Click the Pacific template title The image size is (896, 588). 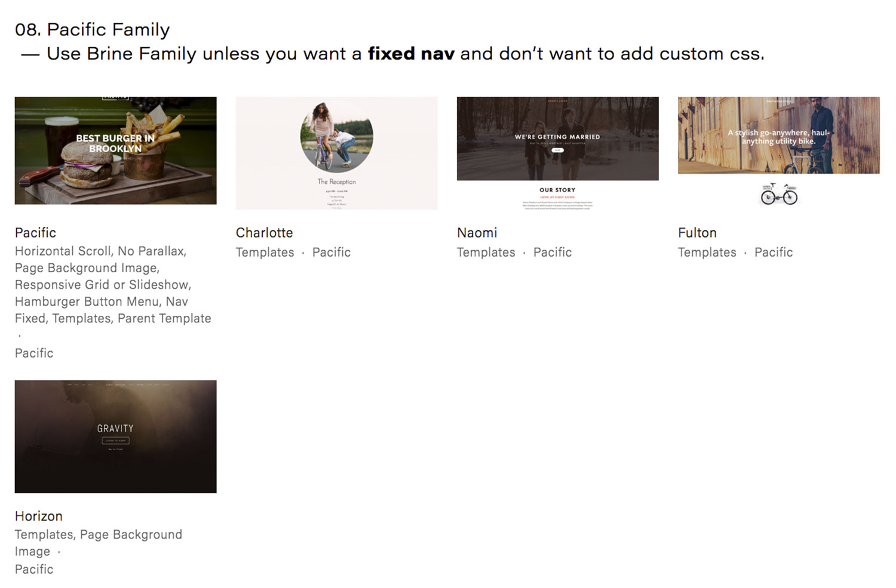35,233
